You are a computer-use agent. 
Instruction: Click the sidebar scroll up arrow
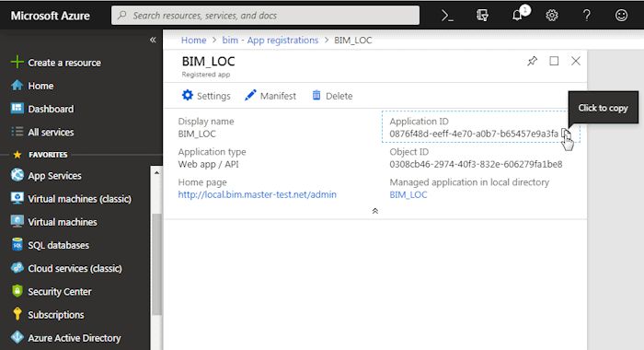(156, 173)
